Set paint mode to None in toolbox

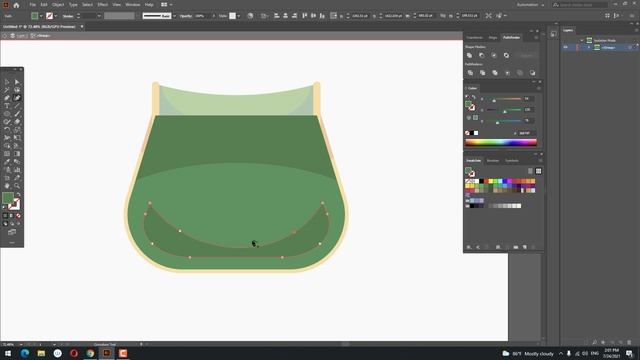18,216
